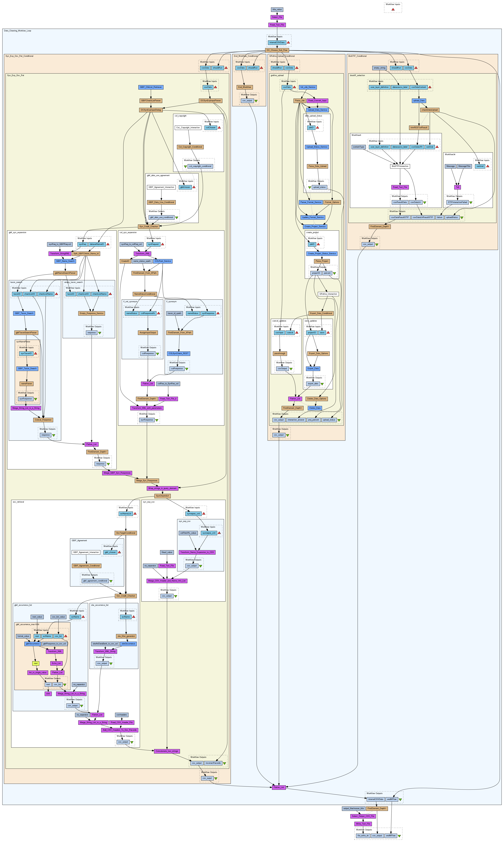Viewport: 504px width, 842px height.
Task: Select the Select_Output_CSV_File node
Action: pos(363,816)
